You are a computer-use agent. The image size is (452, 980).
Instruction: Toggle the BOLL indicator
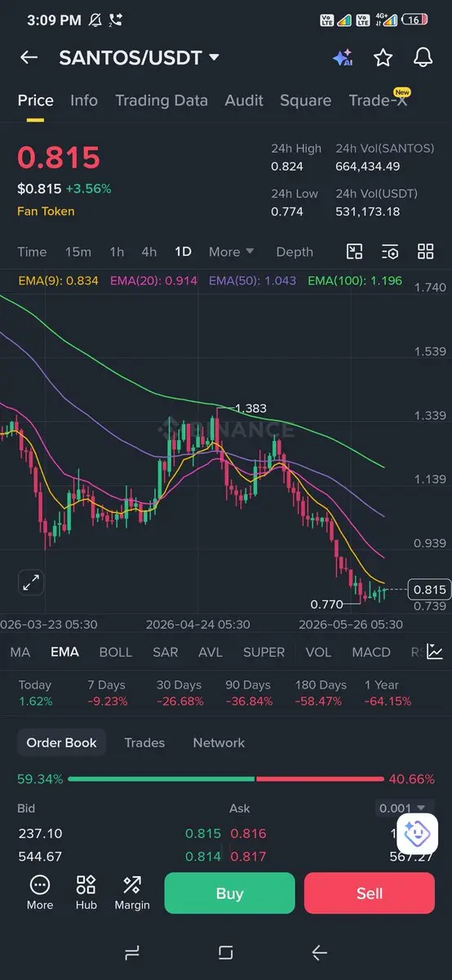[x=115, y=652]
